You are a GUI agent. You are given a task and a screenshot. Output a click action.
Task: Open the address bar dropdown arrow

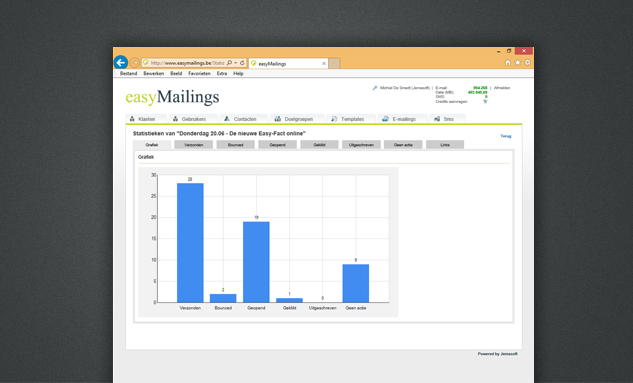point(235,63)
